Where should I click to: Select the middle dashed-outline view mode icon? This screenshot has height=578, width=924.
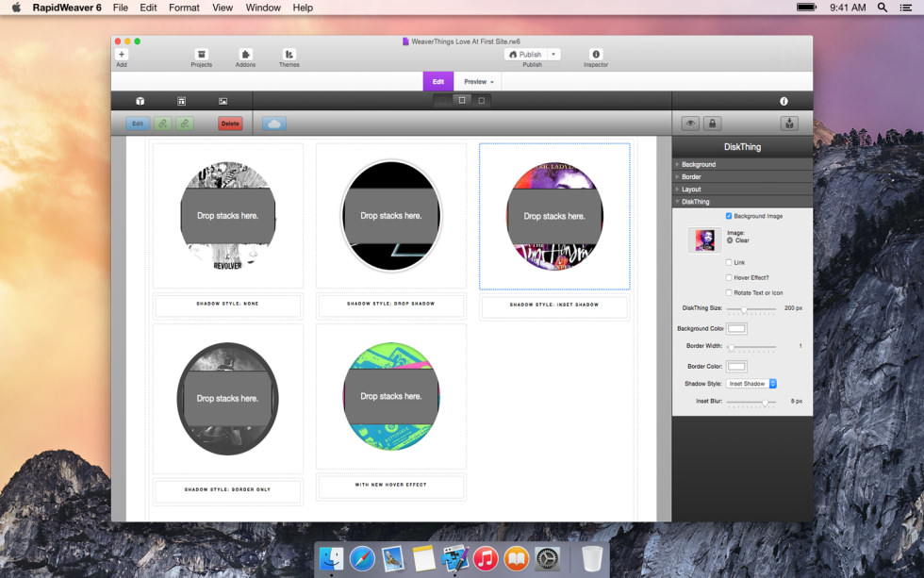pyautogui.click(x=462, y=101)
